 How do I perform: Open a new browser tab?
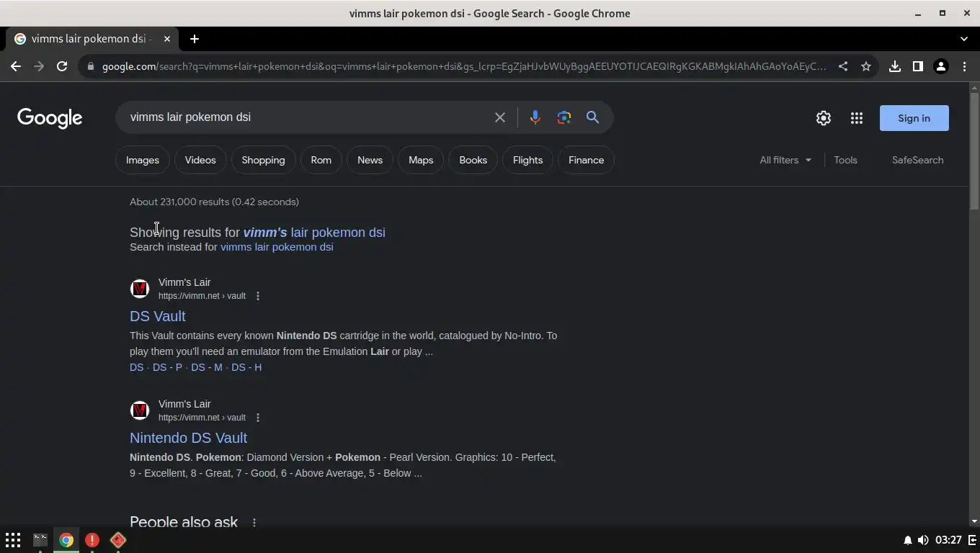click(x=195, y=39)
